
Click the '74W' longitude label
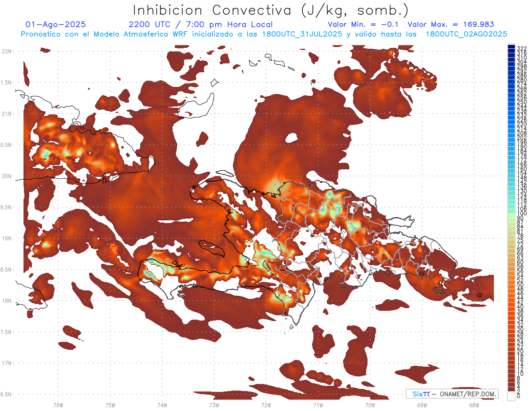162,404
